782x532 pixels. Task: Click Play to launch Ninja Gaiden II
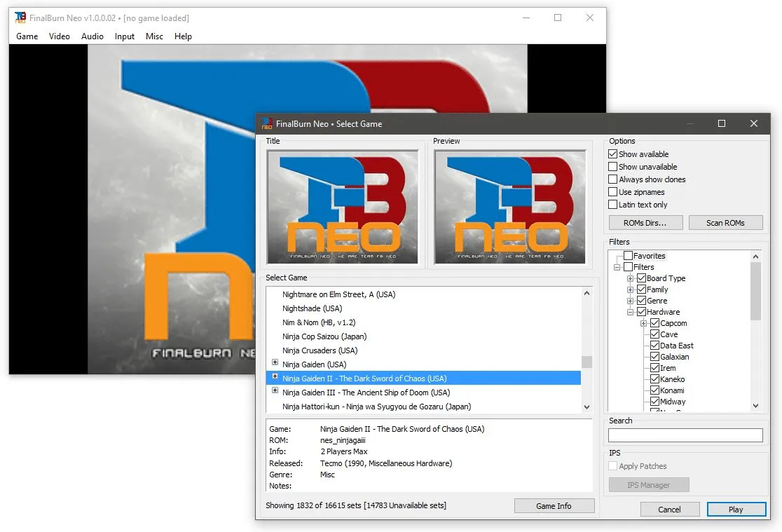click(x=736, y=509)
